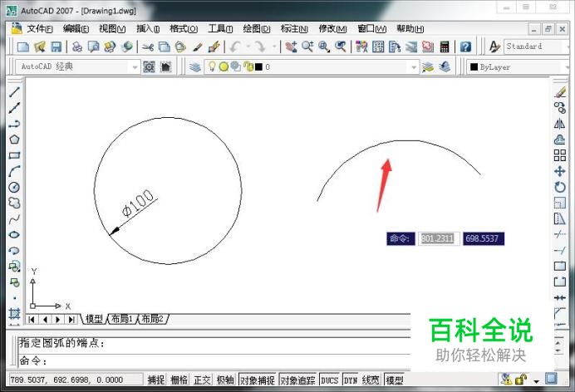
Task: Switch to the 布局1 layout tab
Action: tap(122, 319)
